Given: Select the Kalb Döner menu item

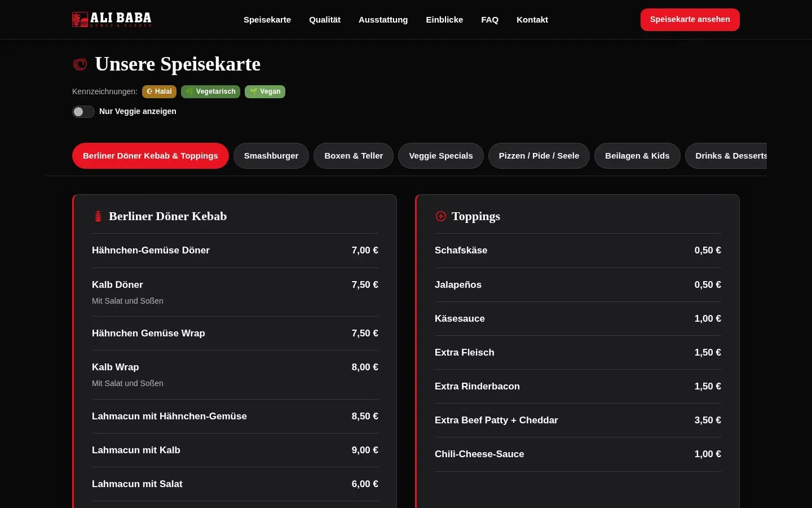Looking at the screenshot, I should pos(235,292).
